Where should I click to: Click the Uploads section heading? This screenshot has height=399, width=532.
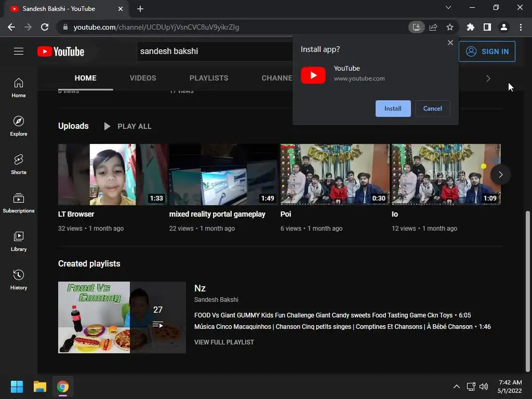coord(73,126)
